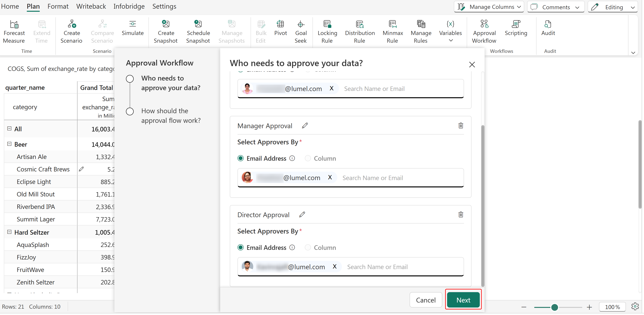Click the Forecast Measure icon

(x=14, y=24)
